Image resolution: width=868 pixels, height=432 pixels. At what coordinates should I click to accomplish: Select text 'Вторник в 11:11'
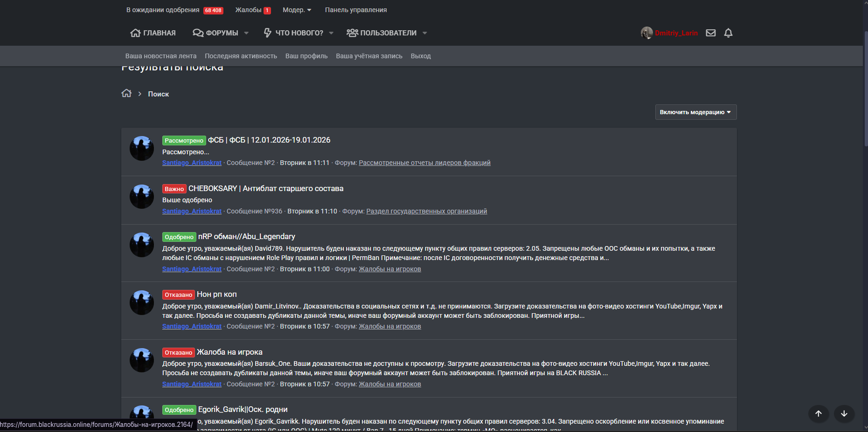[x=305, y=163]
